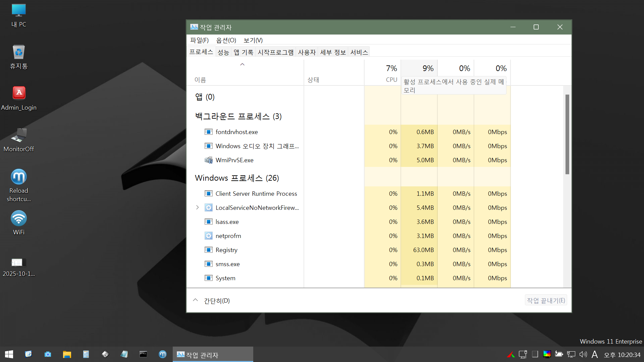Viewport: 644px width, 362px height.
Task: Click the Reload shortcut desktop icon
Action: click(19, 177)
